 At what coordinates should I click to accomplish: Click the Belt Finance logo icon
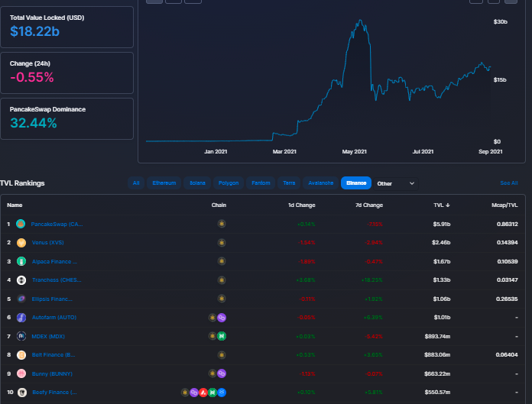pyautogui.click(x=21, y=355)
